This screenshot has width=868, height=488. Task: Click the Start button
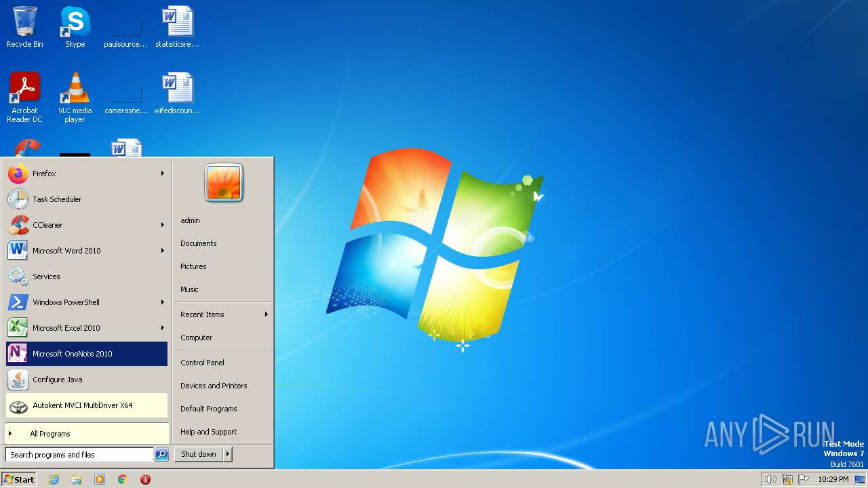click(19, 479)
